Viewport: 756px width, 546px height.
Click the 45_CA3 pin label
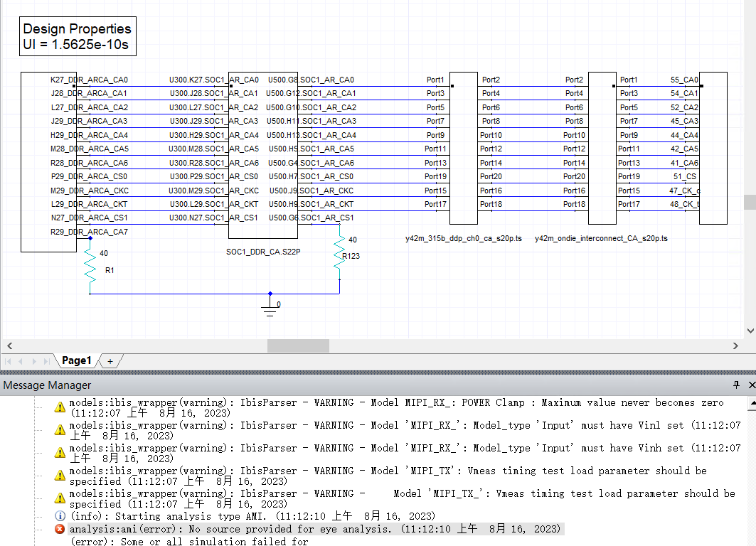pos(684,120)
